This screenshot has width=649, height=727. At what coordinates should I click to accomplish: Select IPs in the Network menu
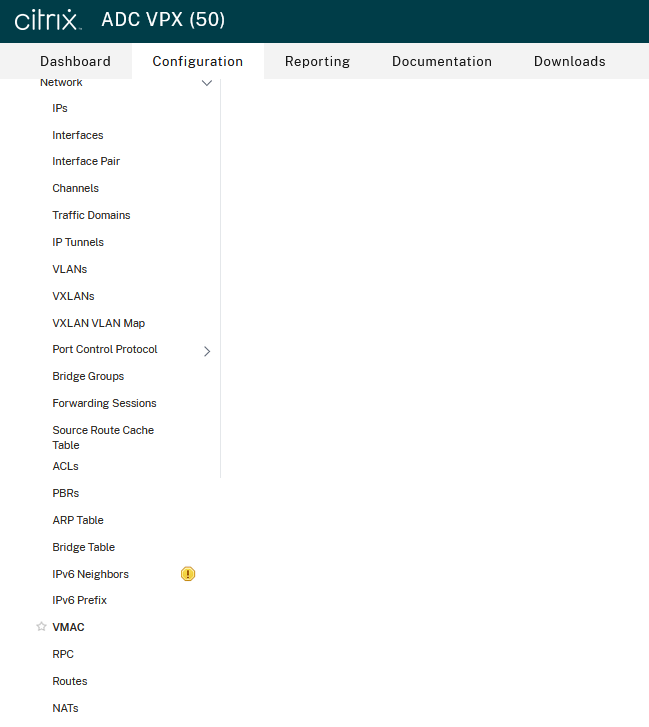point(60,108)
